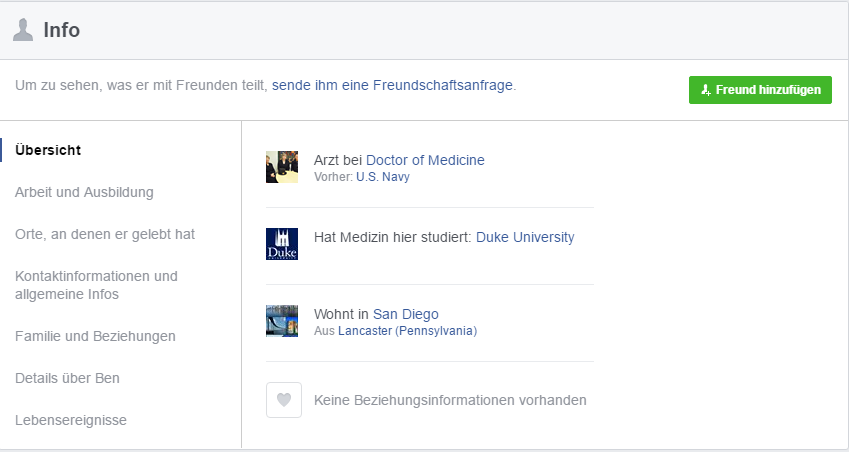The width and height of the screenshot is (849, 452).
Task: Select the Übersicht tab
Action: pos(48,150)
